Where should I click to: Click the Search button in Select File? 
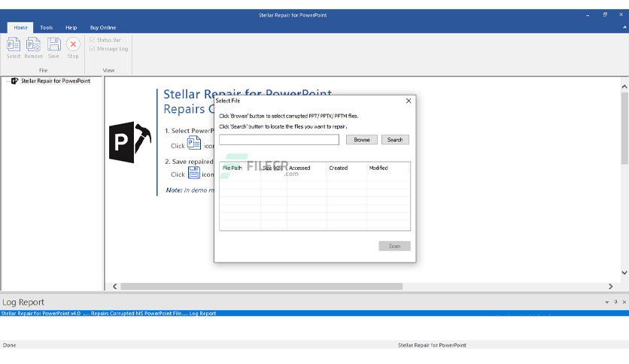coord(395,139)
